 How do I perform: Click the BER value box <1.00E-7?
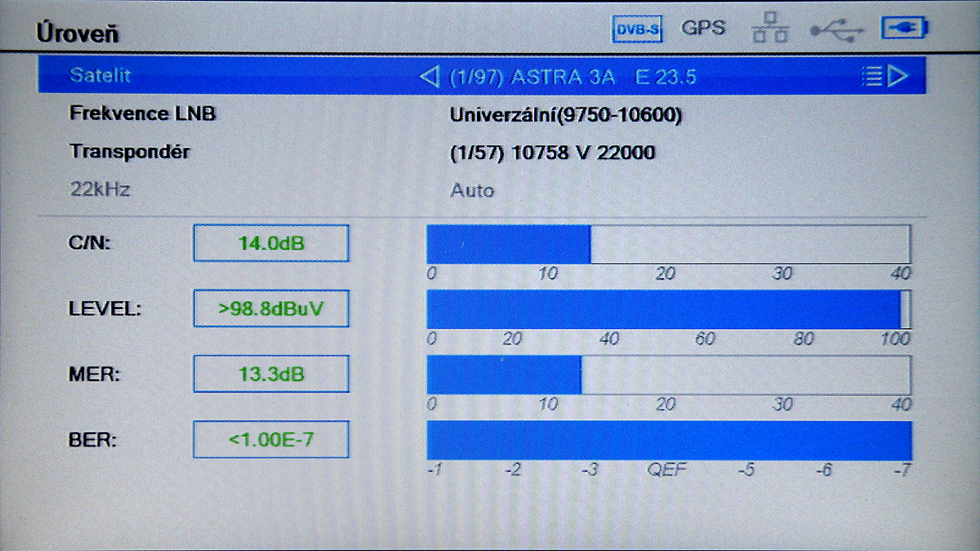[271, 440]
